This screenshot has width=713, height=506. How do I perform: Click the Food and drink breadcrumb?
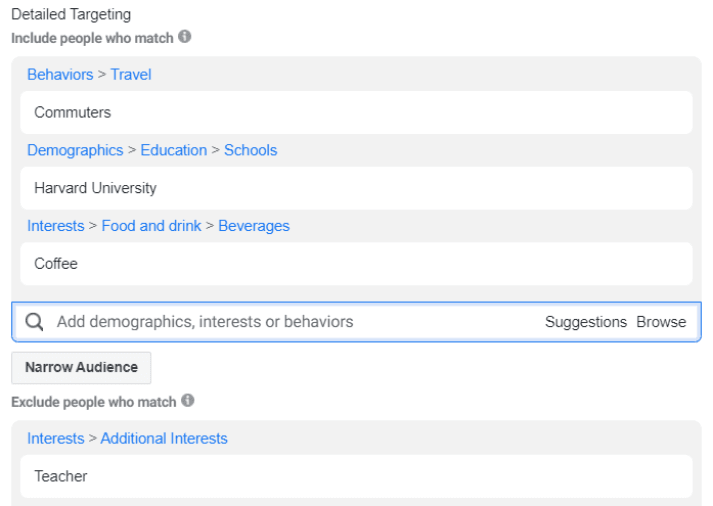[x=150, y=226]
